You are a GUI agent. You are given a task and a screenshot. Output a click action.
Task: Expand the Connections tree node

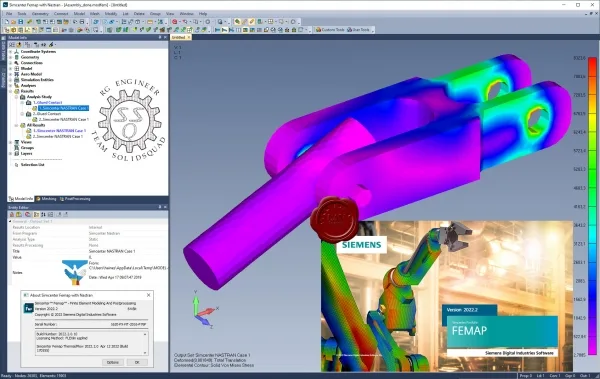pos(10,63)
